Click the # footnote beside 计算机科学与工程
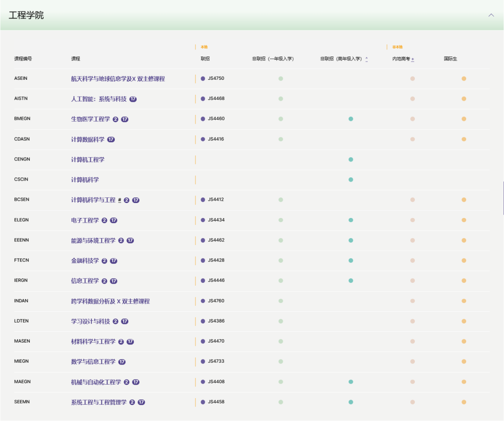504x421 pixels. (119, 200)
